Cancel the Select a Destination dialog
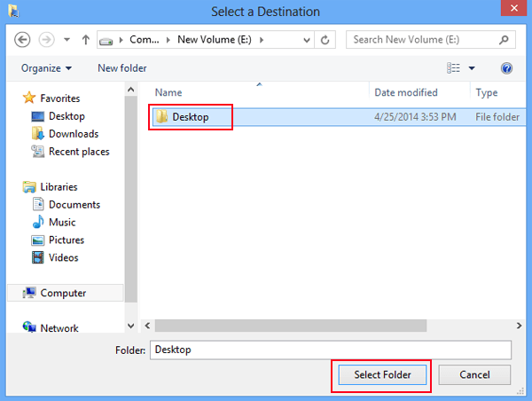 (474, 375)
